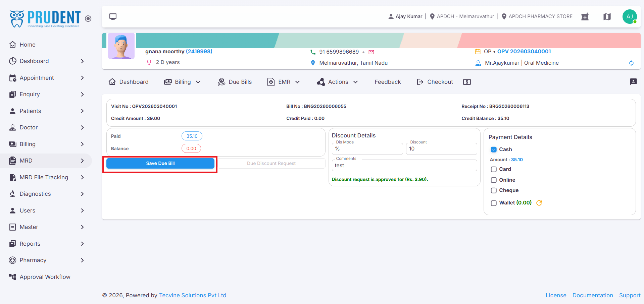Open the Feedback tab
The width and height of the screenshot is (644, 304).
point(388,82)
